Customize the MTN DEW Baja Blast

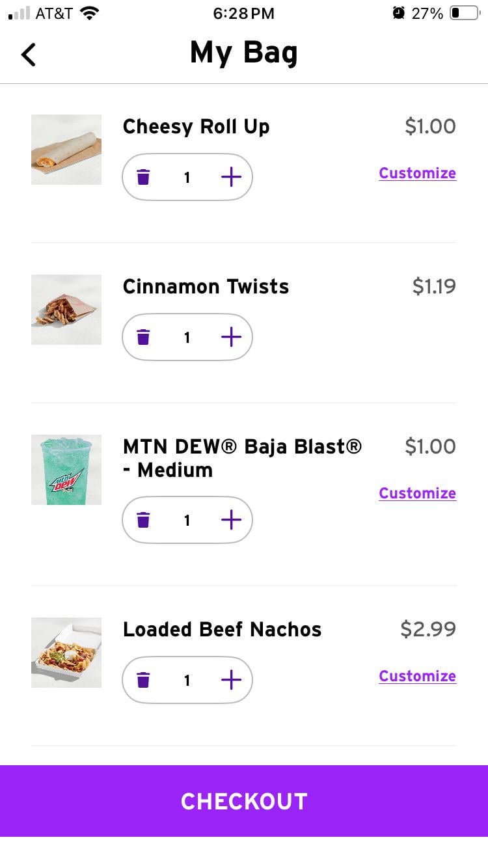(x=417, y=493)
